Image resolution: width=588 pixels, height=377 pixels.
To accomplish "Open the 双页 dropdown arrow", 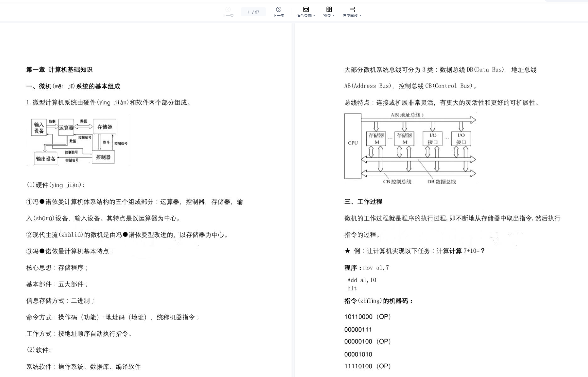I will [x=334, y=16].
